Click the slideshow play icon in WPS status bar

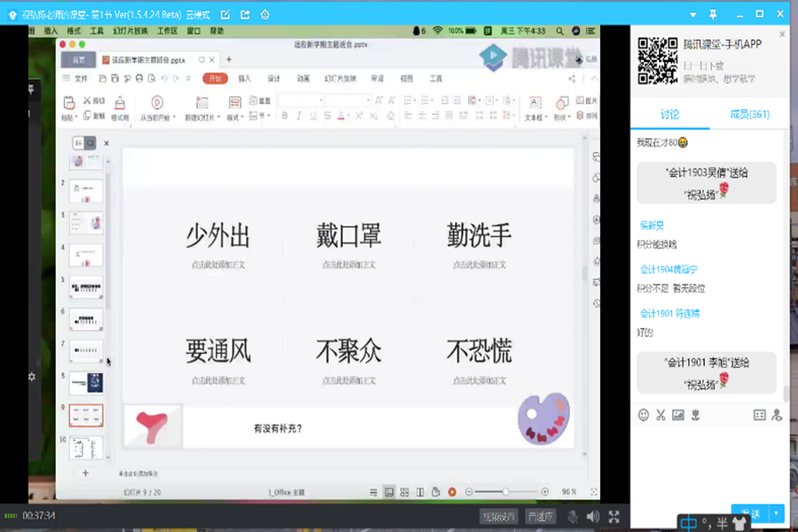coord(451,491)
